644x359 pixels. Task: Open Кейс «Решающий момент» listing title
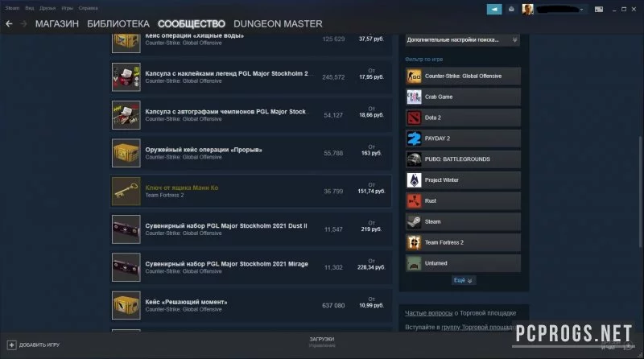(186, 303)
